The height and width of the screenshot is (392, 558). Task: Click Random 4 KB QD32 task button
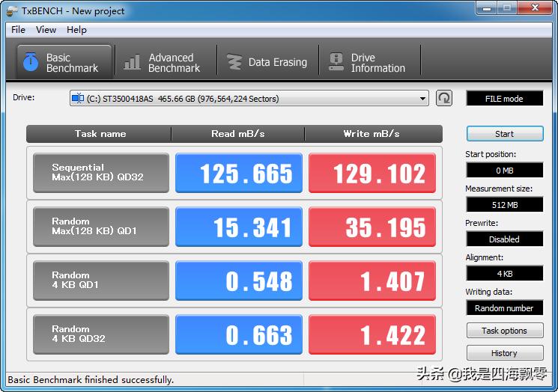point(101,334)
